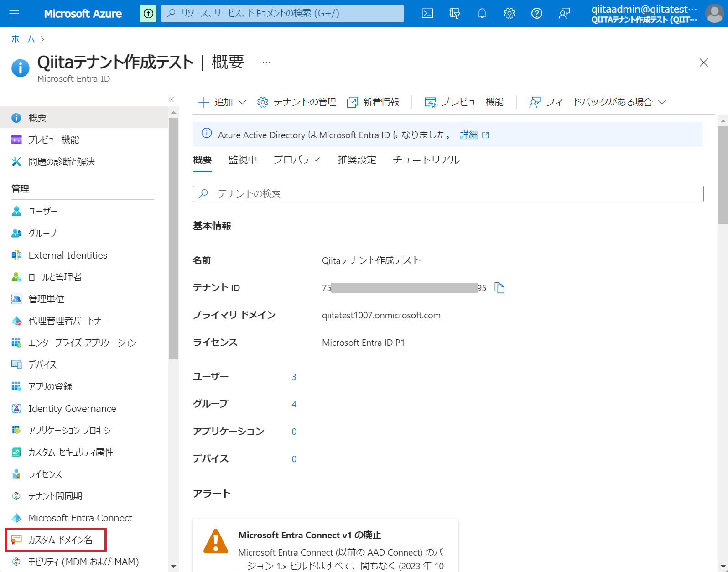Screen dimensions: 728x572
Task: Open portal settings gear
Action: point(510,13)
